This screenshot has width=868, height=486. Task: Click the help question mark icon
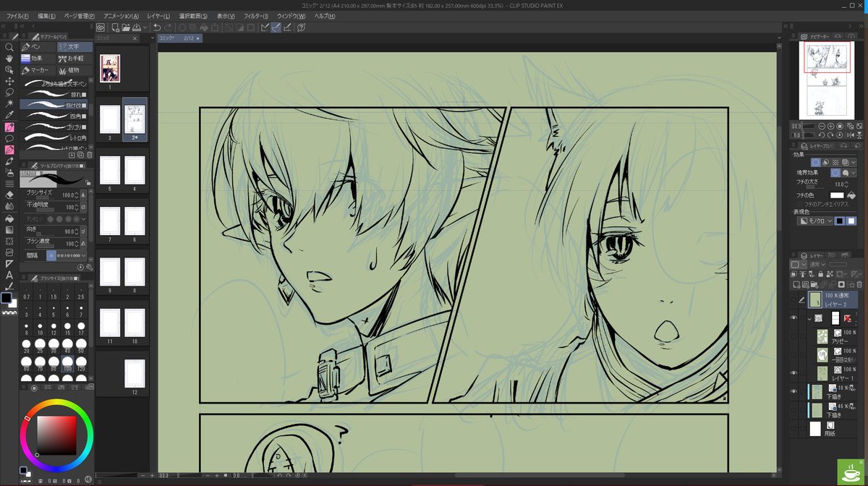coord(301,27)
